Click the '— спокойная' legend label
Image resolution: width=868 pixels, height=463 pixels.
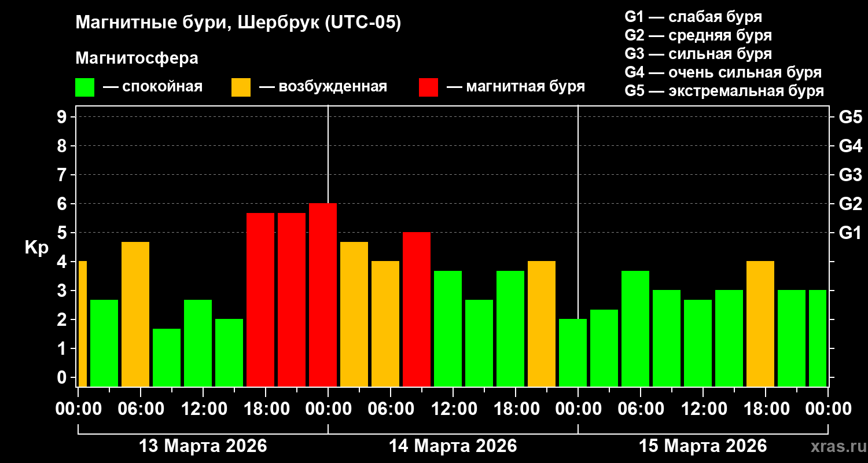pyautogui.click(x=153, y=87)
